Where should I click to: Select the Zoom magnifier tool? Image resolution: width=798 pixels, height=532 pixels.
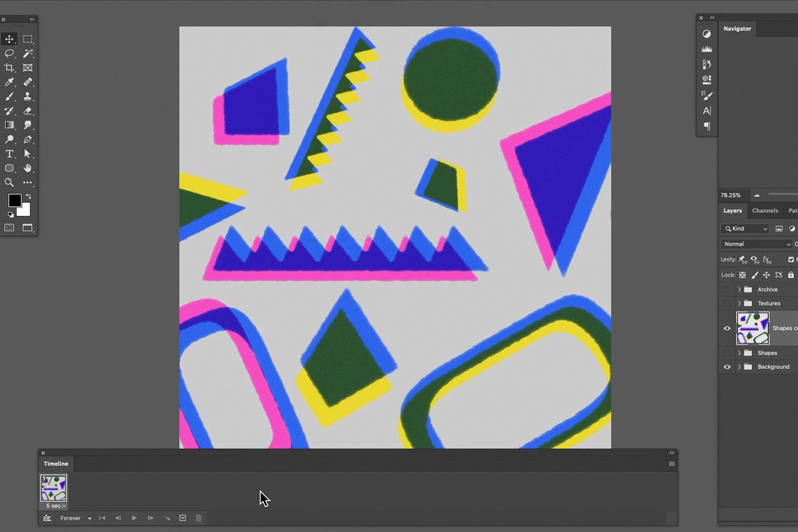[x=9, y=182]
